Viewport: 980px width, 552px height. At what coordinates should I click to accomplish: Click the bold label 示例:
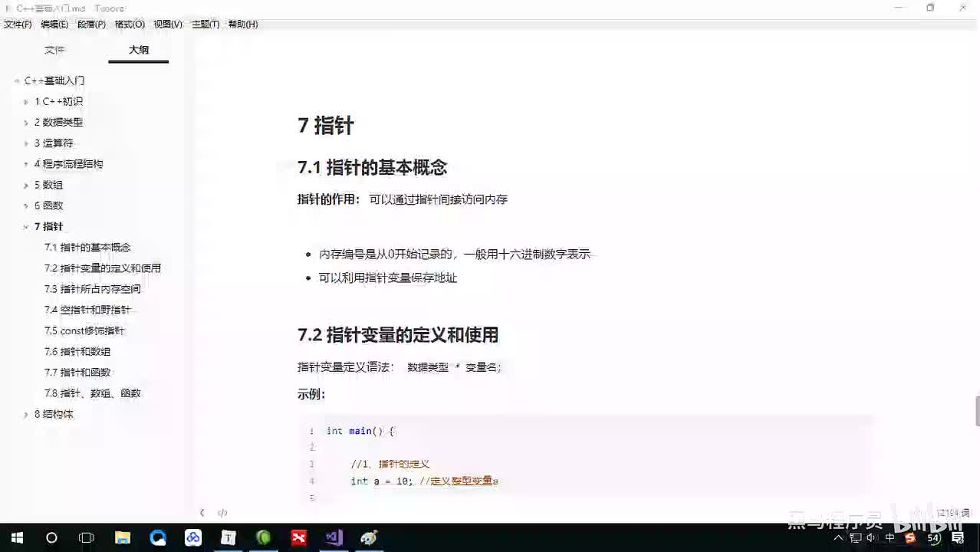(x=311, y=394)
